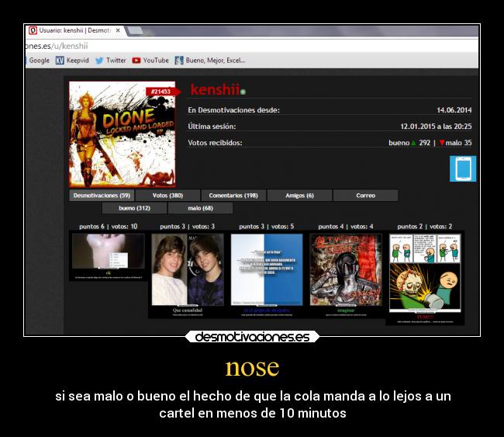Click the blue mobile phone icon
The width and height of the screenshot is (504, 437).
[463, 168]
